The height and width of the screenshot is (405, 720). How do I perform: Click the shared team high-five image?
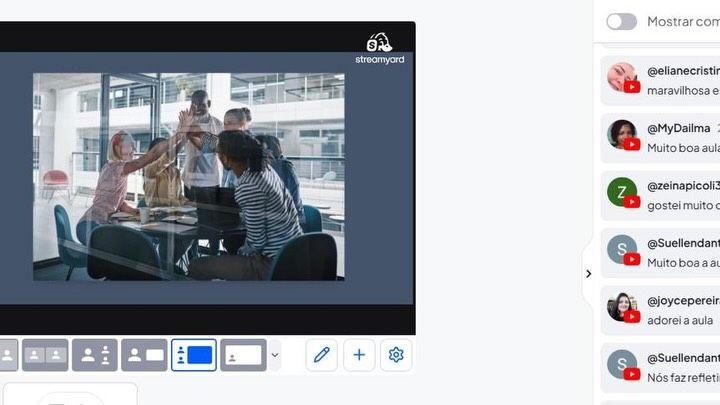pyautogui.click(x=189, y=177)
